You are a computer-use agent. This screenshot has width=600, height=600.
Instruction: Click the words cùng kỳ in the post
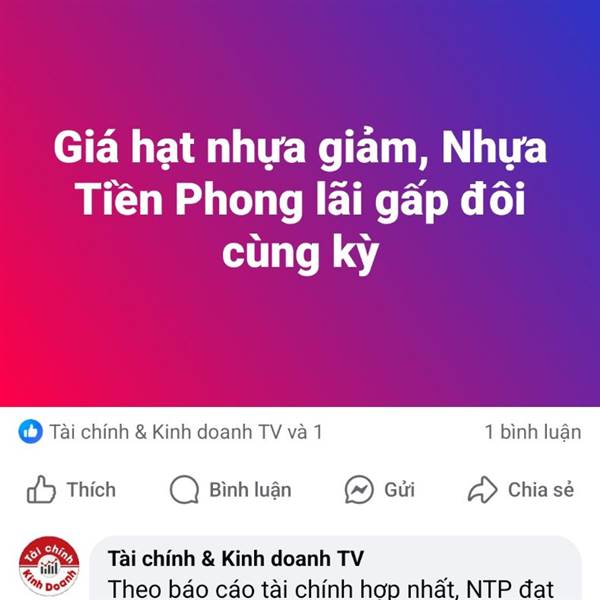point(300,253)
